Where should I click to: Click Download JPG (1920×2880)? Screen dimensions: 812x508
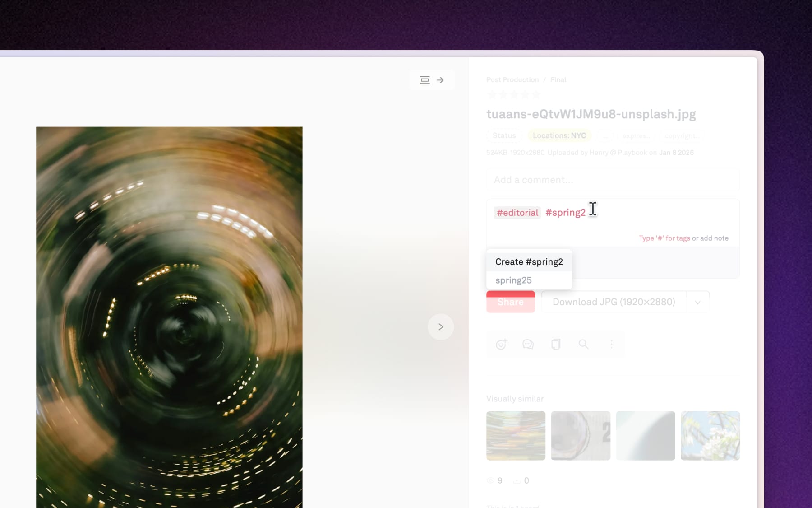pos(614,302)
